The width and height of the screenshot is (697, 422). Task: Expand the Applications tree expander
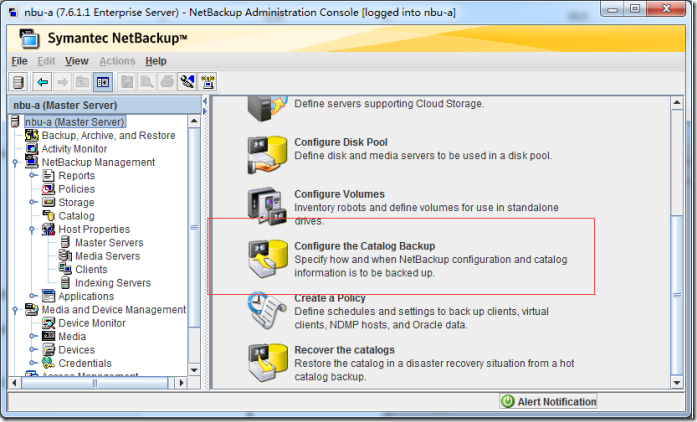32,296
